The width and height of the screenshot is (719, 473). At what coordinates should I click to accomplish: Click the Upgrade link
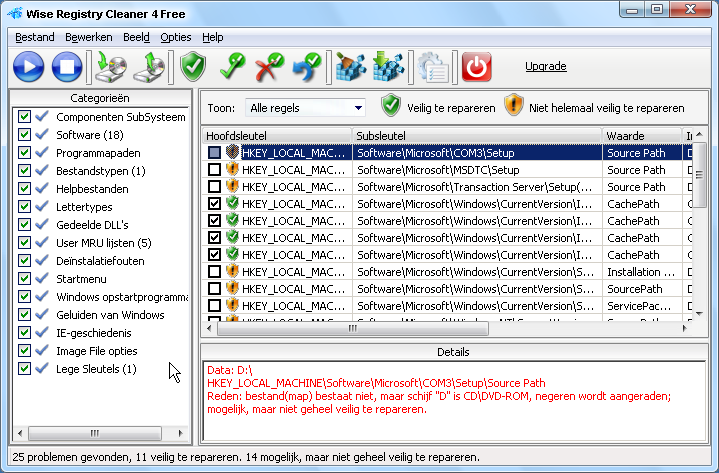click(x=546, y=66)
